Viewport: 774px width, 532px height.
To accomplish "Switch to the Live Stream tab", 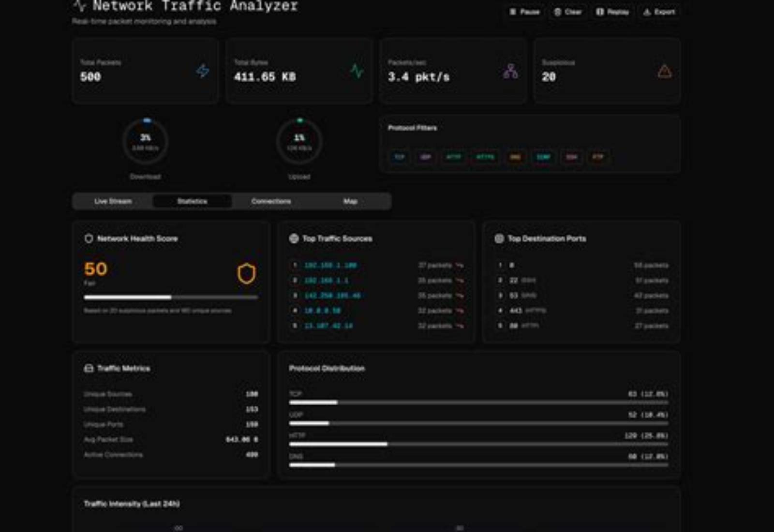I will 113,201.
